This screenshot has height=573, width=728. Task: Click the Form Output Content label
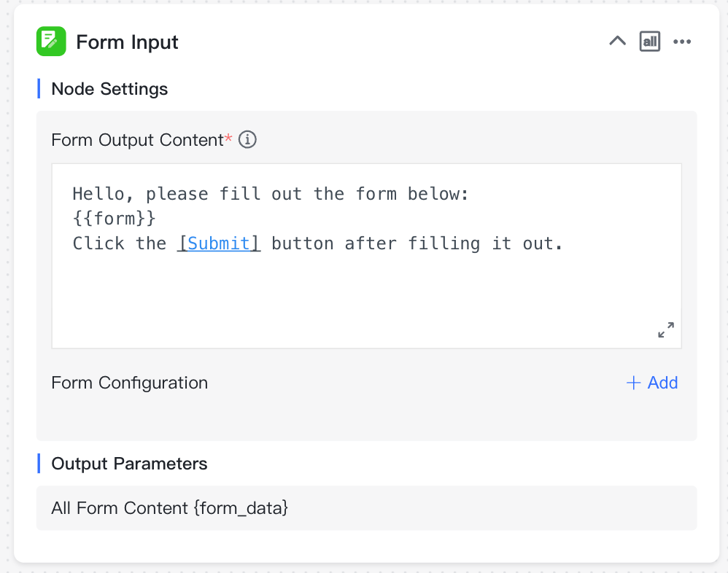coord(137,140)
